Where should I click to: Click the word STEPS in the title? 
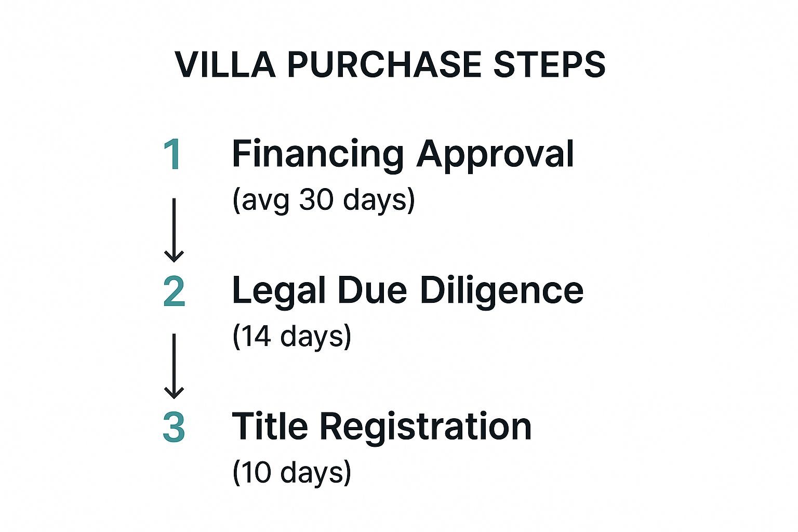tap(549, 65)
